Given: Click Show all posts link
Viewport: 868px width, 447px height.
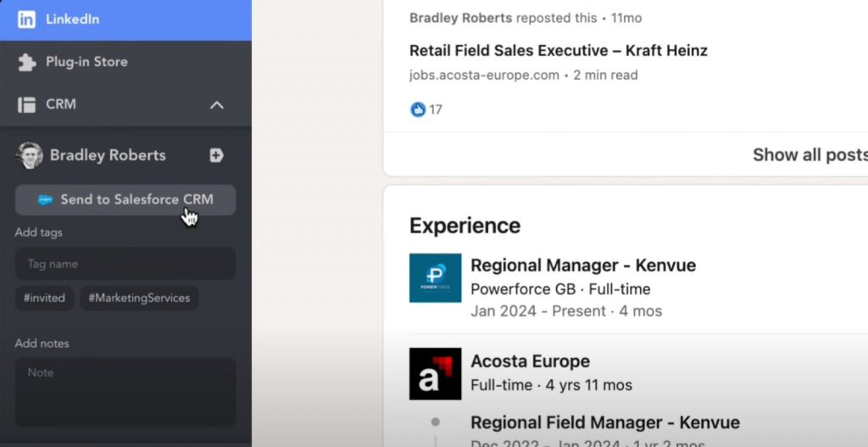Looking at the screenshot, I should tap(809, 154).
